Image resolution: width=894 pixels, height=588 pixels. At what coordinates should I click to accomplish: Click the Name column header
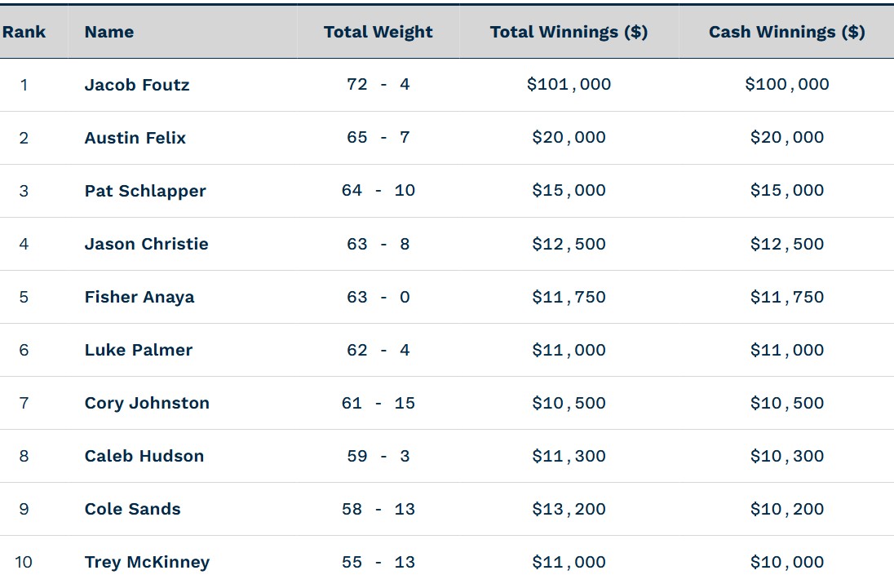point(109,33)
